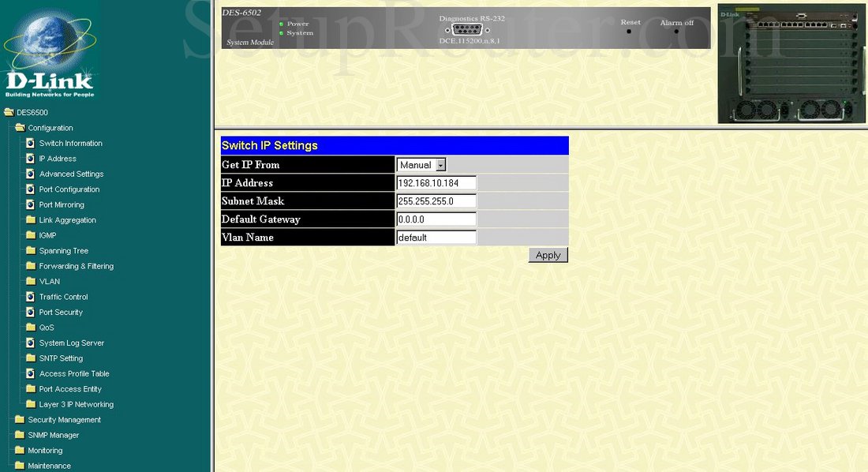Click the Default Gateway input field
The width and height of the screenshot is (868, 472).
pos(436,219)
